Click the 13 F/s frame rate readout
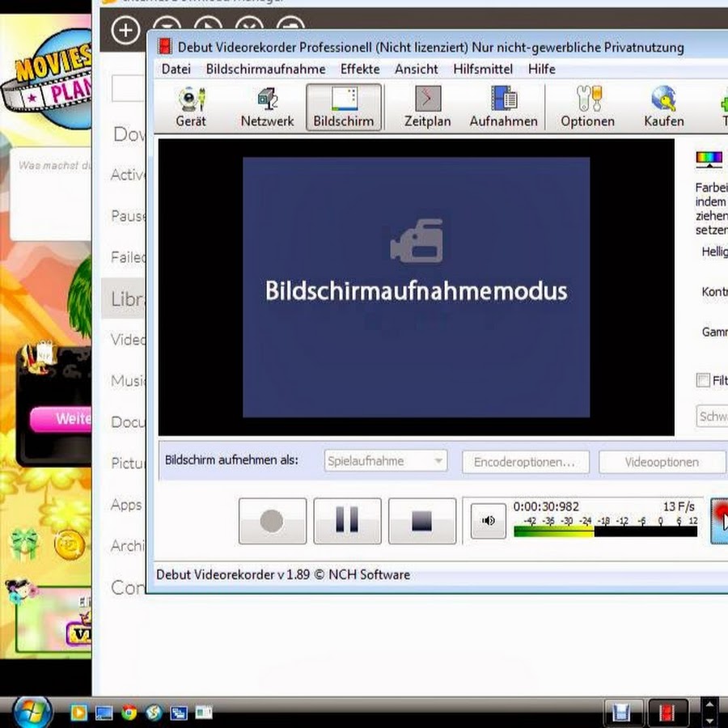 679,506
